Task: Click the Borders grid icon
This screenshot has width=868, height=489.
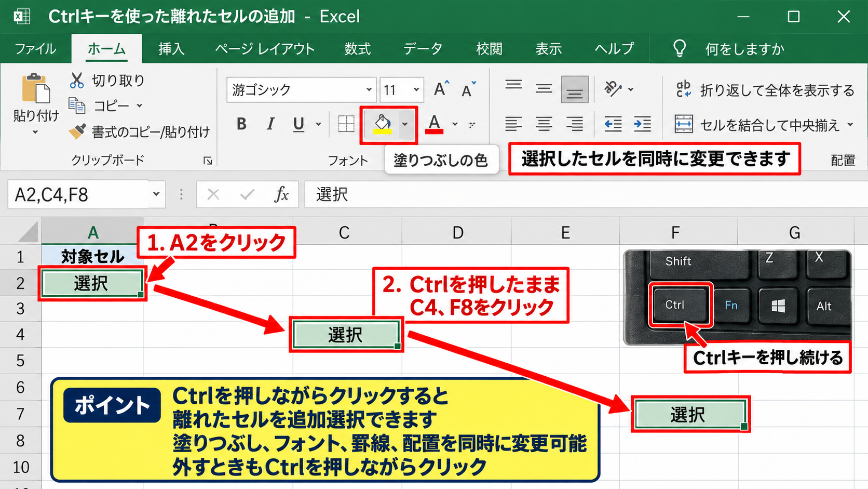Action: [346, 124]
